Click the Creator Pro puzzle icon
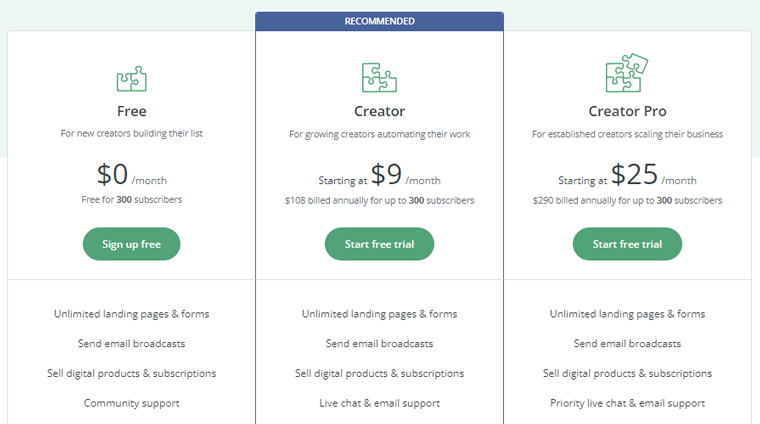This screenshot has height=424, width=760. pos(627,74)
